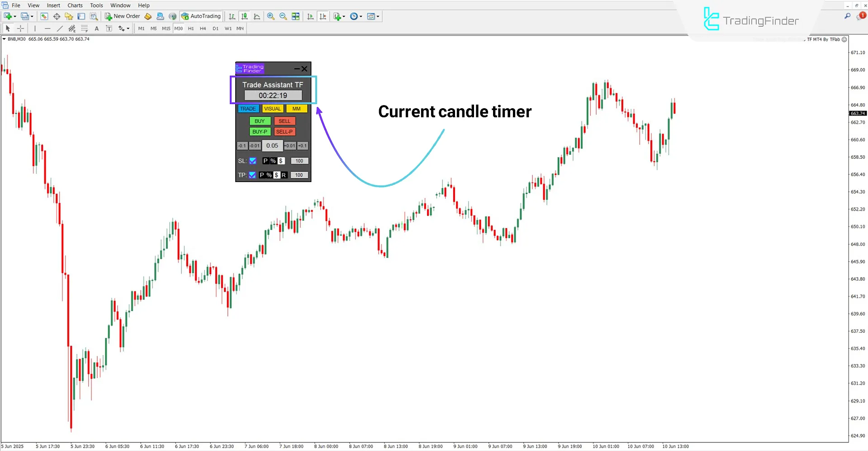
Task: Click the SELL-P button in Trade Assistant
Action: point(285,132)
